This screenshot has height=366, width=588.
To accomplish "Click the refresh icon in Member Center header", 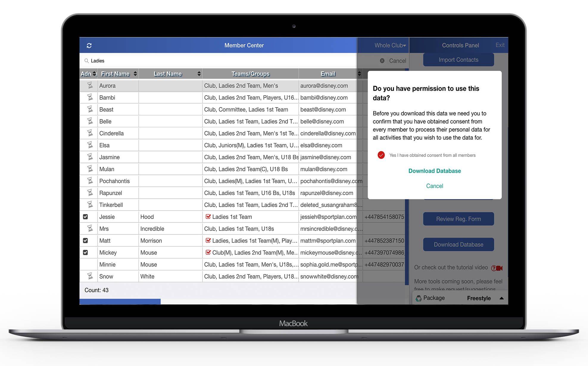I will [x=89, y=45].
